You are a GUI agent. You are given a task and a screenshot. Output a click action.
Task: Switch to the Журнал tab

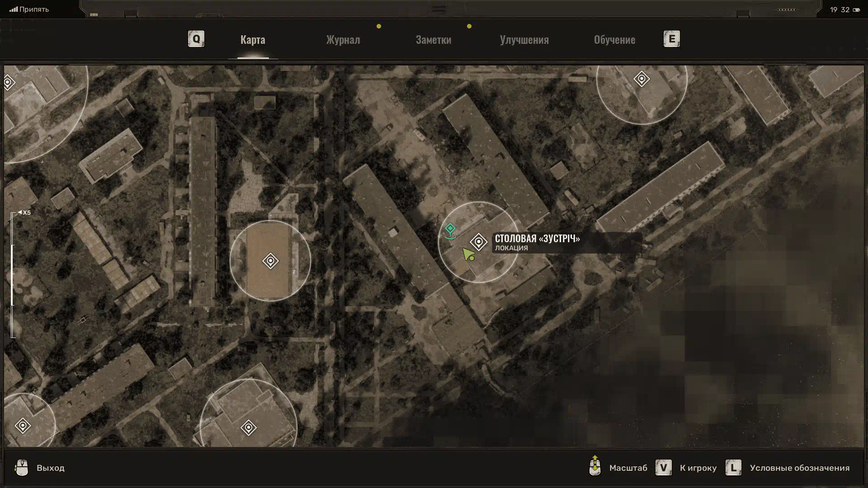click(x=343, y=40)
